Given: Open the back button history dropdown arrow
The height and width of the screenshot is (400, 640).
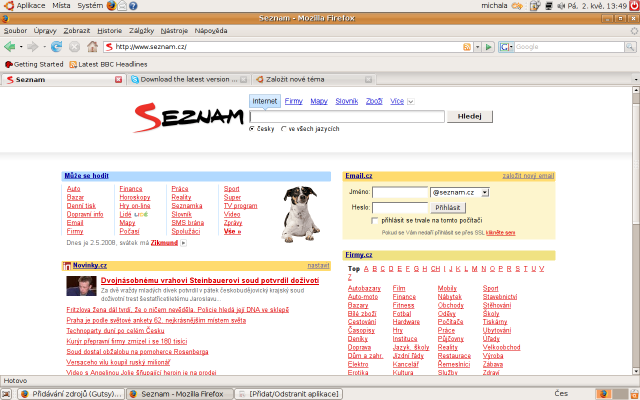Looking at the screenshot, I should click(x=21, y=47).
